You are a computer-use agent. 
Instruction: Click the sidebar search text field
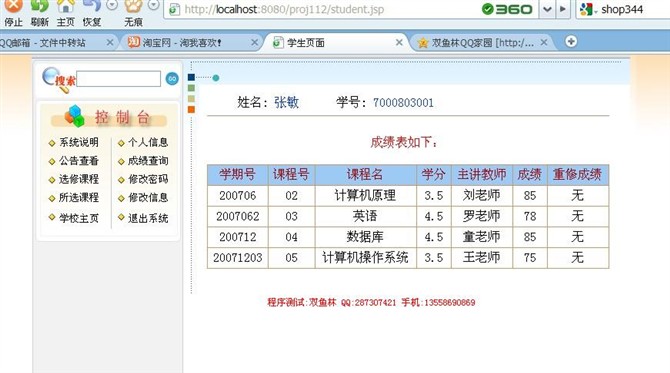pos(118,79)
